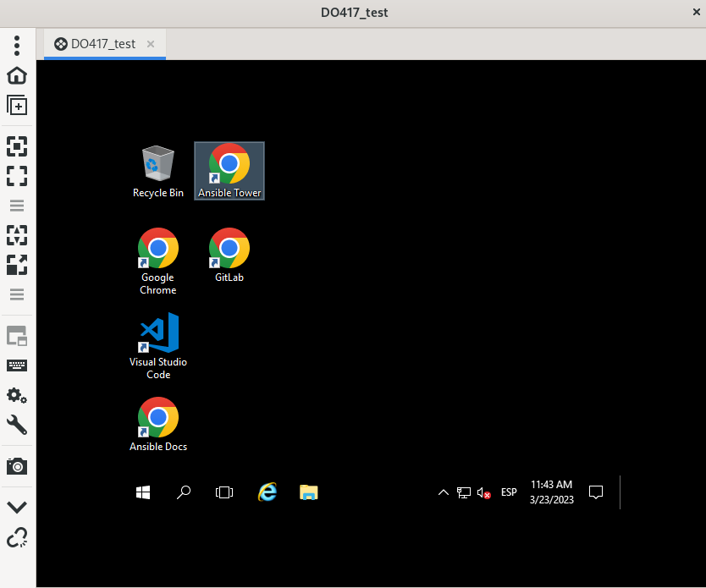Close the DO417_test tab
This screenshot has height=588, width=706.
tap(151, 44)
